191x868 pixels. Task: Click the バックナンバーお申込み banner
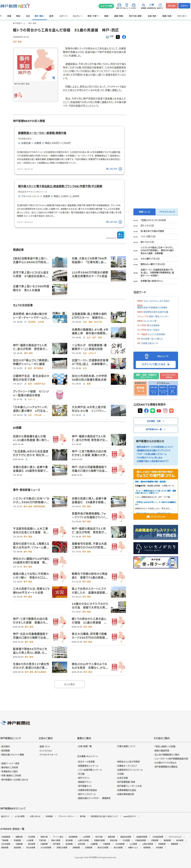(x=169, y=376)
